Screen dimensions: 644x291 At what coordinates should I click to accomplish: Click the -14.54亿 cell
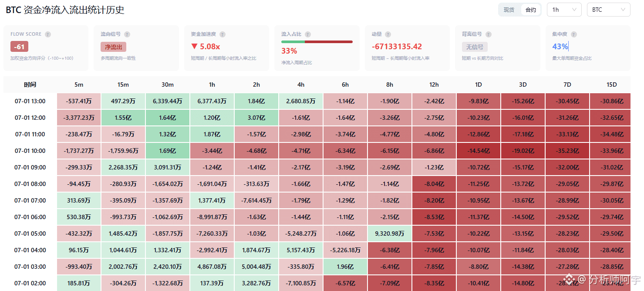click(479, 151)
